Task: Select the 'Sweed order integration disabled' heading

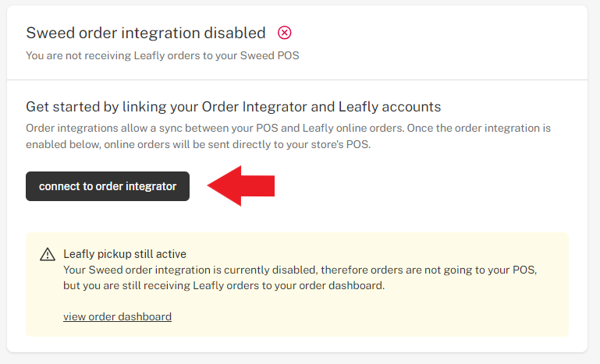Action: 146,33
